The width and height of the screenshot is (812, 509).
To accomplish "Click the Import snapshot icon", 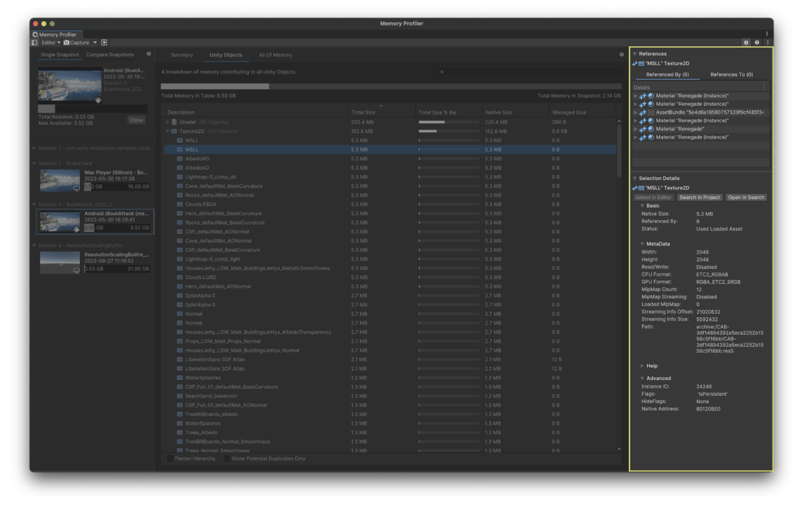I will click(104, 42).
